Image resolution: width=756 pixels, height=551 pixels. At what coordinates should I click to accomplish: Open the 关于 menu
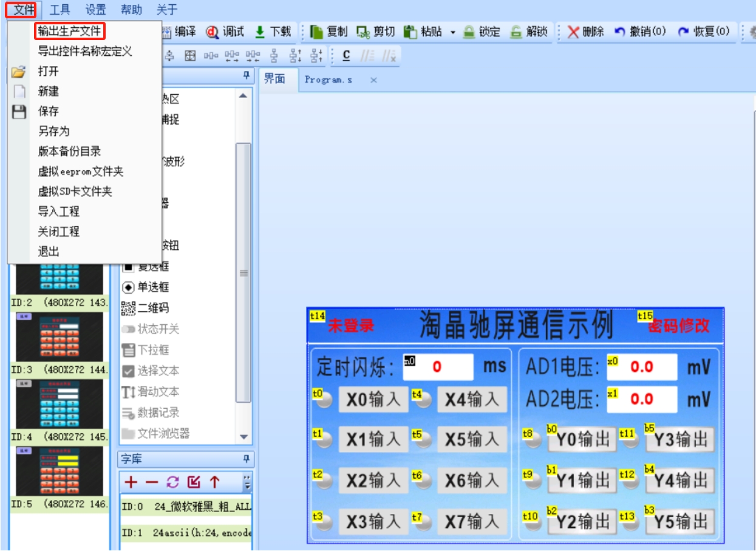(x=167, y=10)
